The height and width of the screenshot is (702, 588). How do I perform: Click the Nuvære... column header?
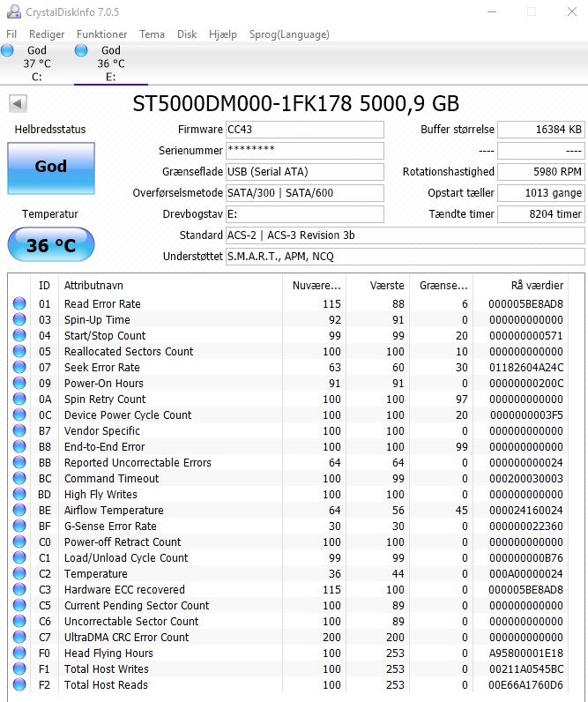tap(315, 286)
